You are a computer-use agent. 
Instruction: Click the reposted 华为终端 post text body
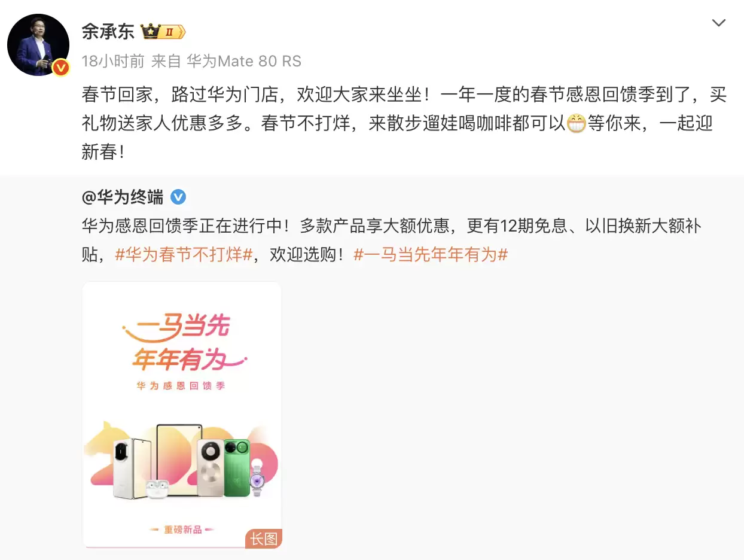pos(392,240)
